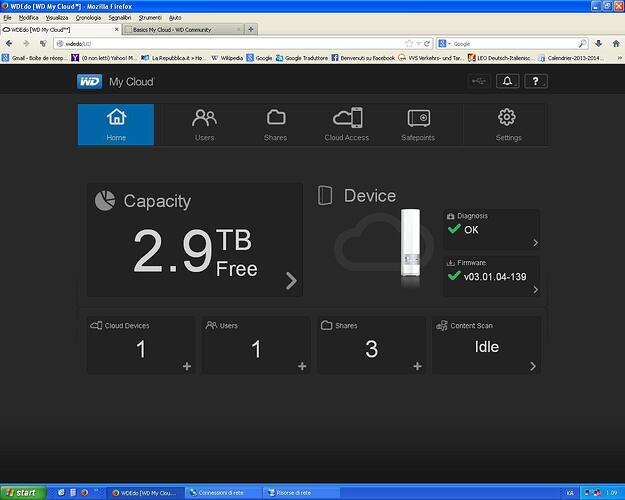Viewport: 625px width, 500px height.
Task: Open the Cronologia menu
Action: [88, 18]
